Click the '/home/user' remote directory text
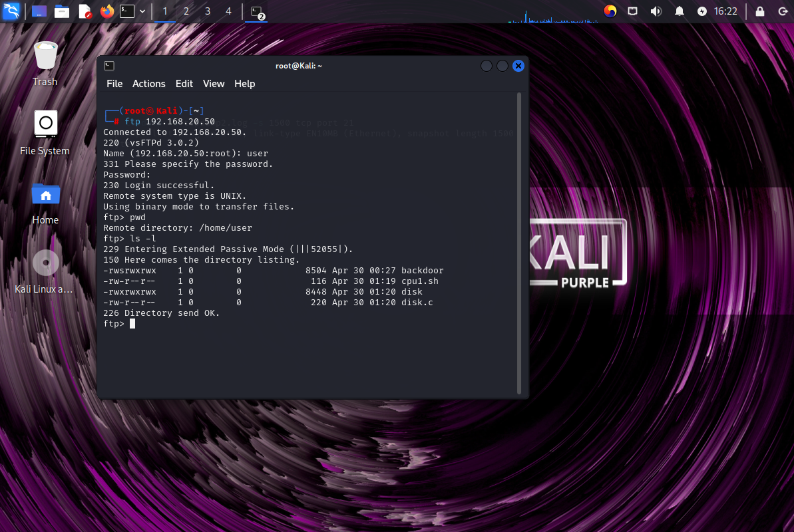 (226, 228)
